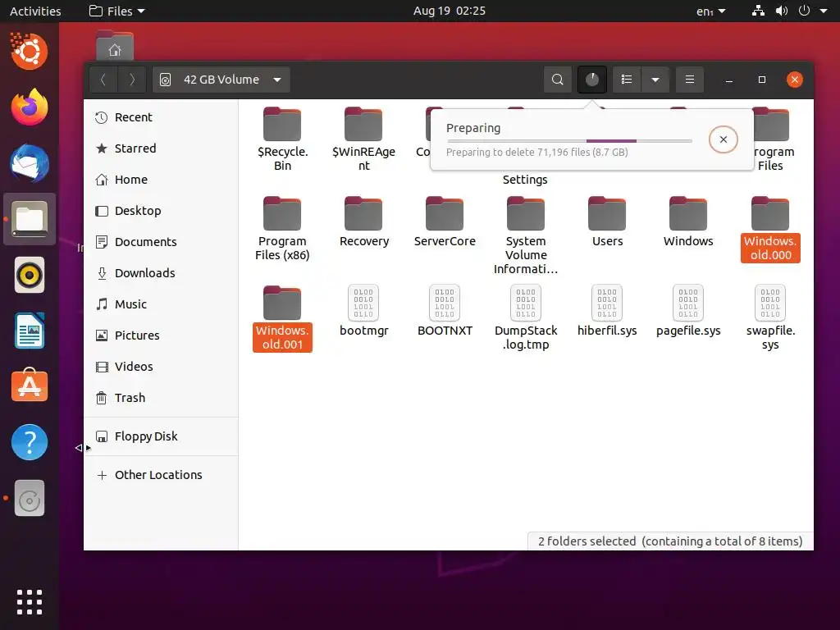Screen dimensions: 840x630
Task: Open Rhythmbox from the dock
Action: [30, 276]
